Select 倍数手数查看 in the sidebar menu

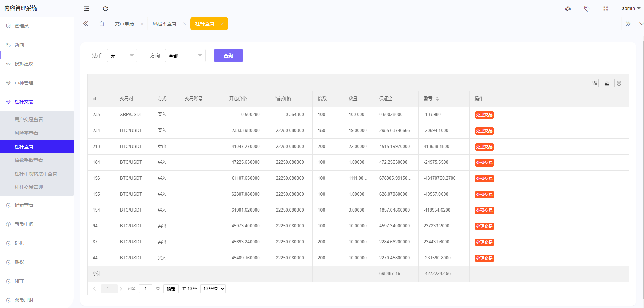coord(29,160)
